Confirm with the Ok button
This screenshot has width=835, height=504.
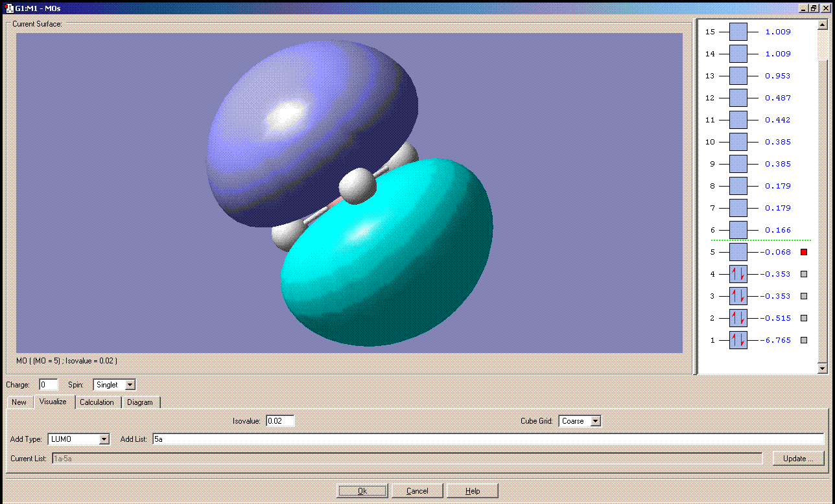coord(362,491)
